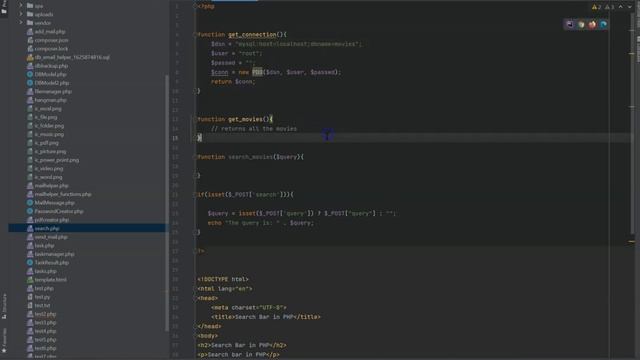Select ic_file.png image file
Screen dimensions: 640x360
point(45,117)
